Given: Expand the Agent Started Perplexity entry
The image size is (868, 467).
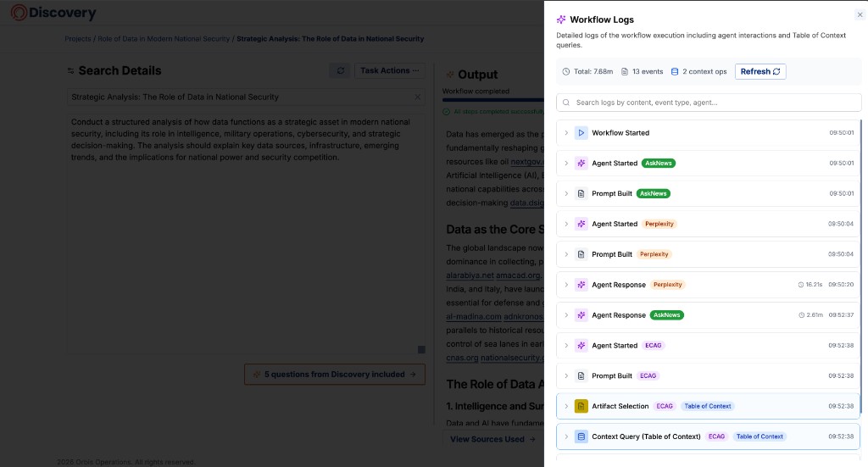Looking at the screenshot, I should tap(565, 224).
